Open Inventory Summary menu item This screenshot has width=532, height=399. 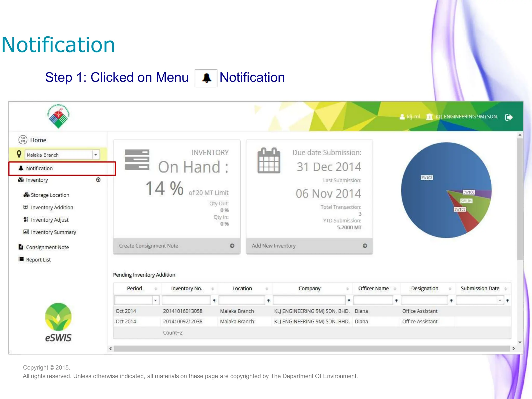tap(53, 232)
